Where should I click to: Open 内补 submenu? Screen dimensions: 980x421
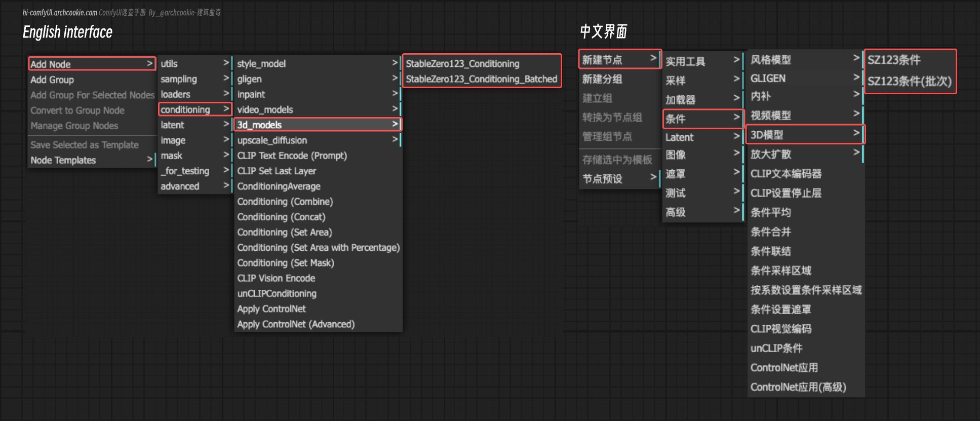805,96
